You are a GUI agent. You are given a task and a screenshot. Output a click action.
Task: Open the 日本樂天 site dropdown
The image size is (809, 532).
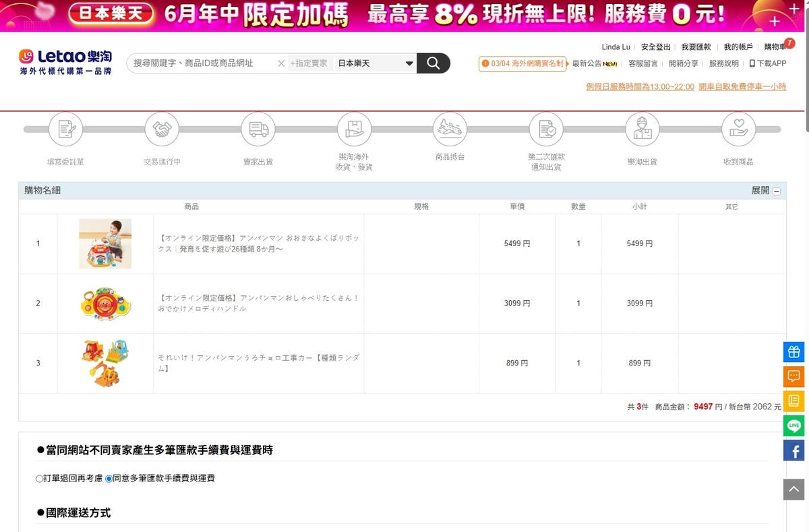[x=375, y=63]
